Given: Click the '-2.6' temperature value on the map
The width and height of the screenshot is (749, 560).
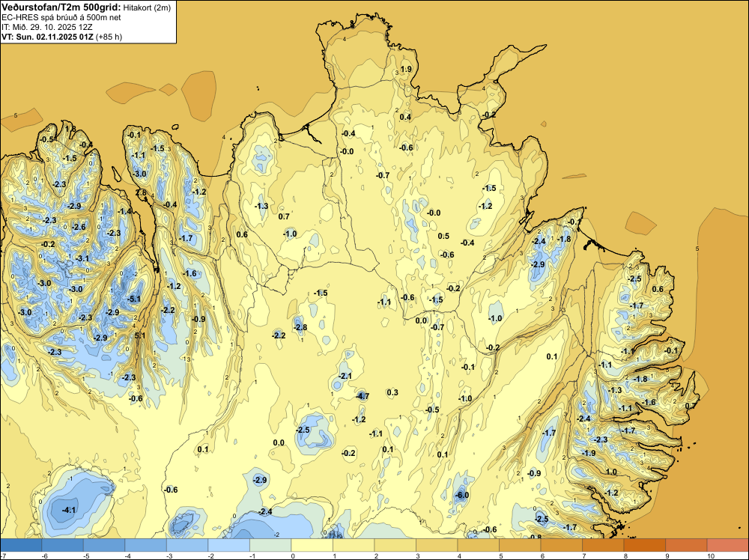Looking at the screenshot, I should (x=79, y=227).
